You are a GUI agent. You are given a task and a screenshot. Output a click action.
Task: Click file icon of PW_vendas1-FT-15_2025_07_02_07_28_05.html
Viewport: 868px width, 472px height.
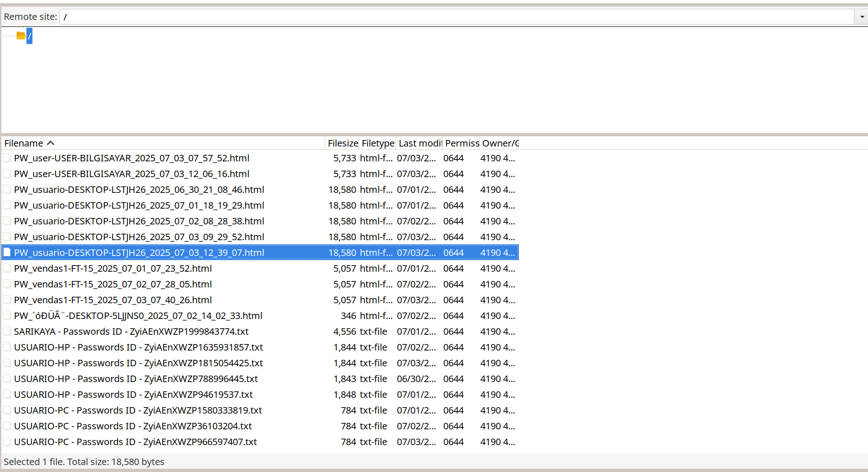tap(7, 284)
